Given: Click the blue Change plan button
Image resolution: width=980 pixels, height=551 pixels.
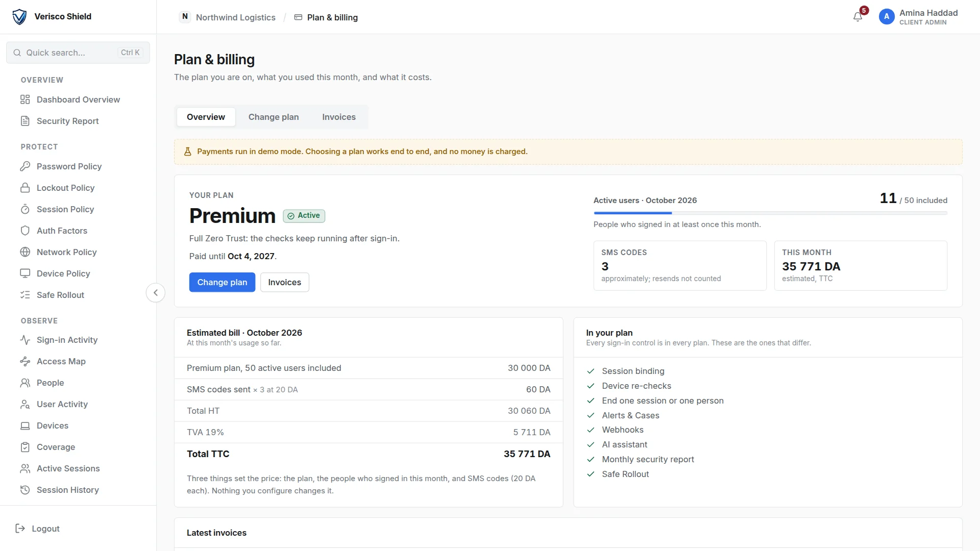Looking at the screenshot, I should (222, 282).
